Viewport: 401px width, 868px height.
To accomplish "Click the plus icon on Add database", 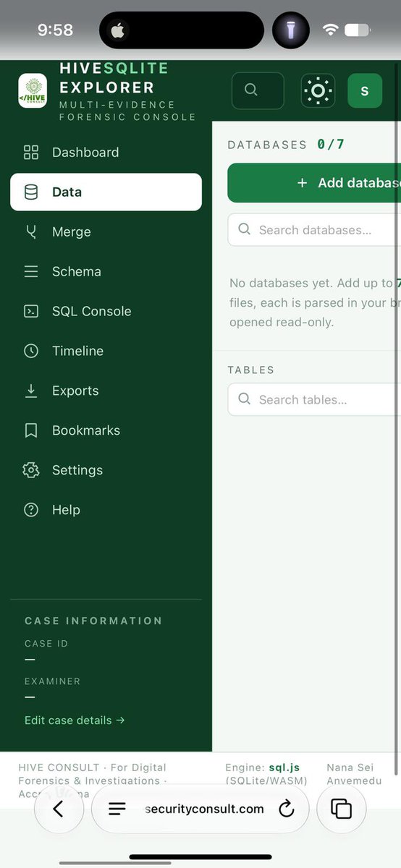I will coord(303,183).
